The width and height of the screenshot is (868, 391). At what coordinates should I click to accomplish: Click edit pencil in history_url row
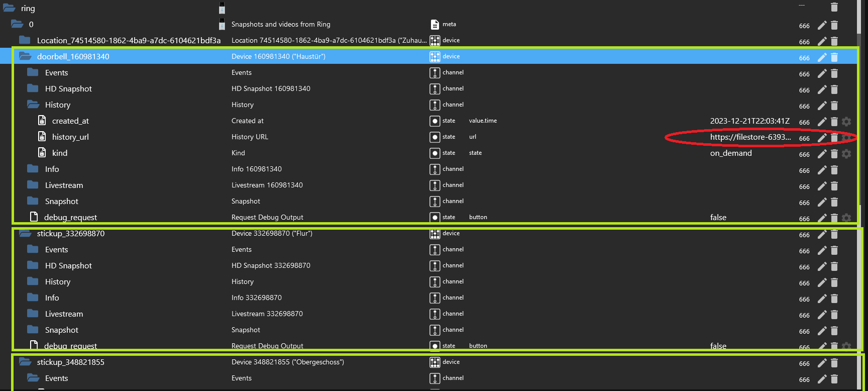[x=822, y=138]
